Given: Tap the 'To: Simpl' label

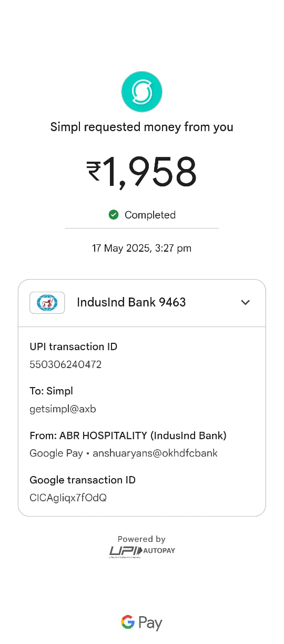Looking at the screenshot, I should tap(51, 391).
